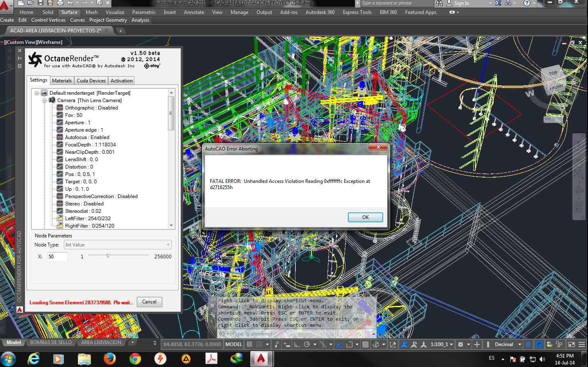The height and width of the screenshot is (367, 588).
Task: Toggle Snap mode in the status bar
Action: pyautogui.click(x=259, y=344)
